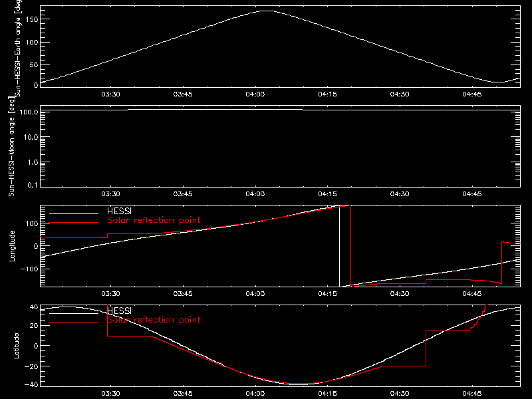Viewport: 532px width, 399px height.
Task: Click white HESSI legend line in Longitude plot
Action: coord(74,213)
